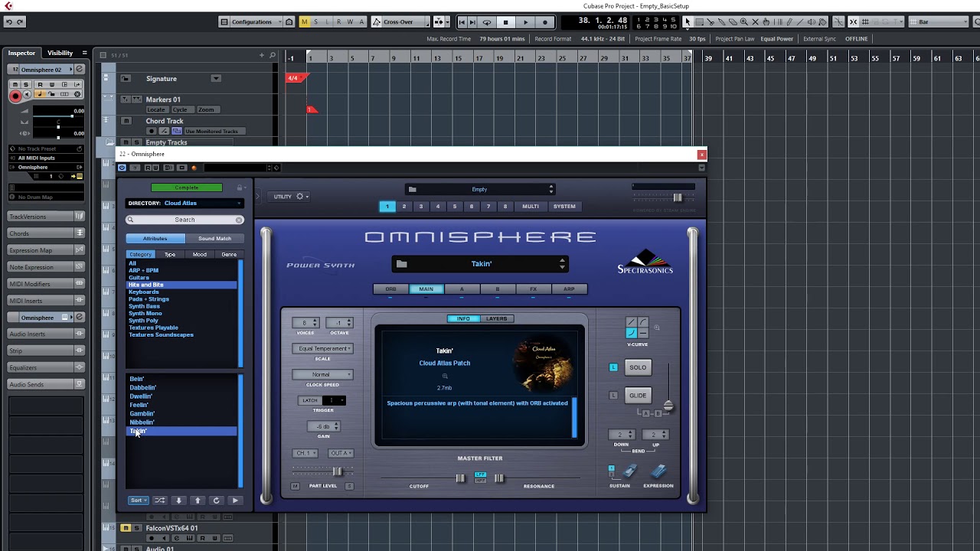Step to next patch with down arrow
The image size is (980, 551).
(178, 500)
